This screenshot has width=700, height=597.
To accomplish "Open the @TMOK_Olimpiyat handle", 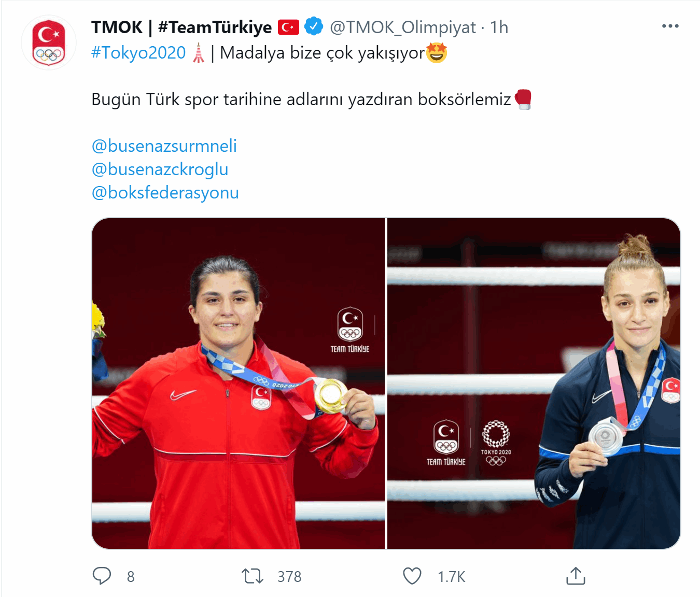I will coord(403,27).
